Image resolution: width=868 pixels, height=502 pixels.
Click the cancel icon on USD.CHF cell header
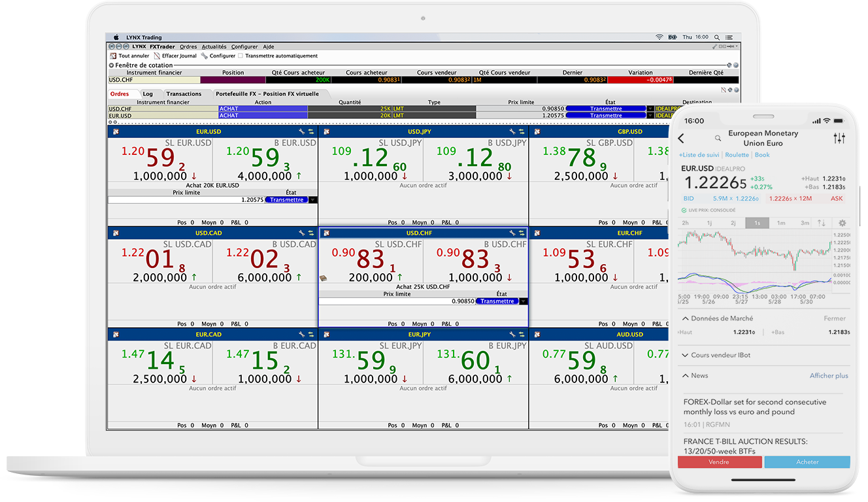(x=326, y=233)
